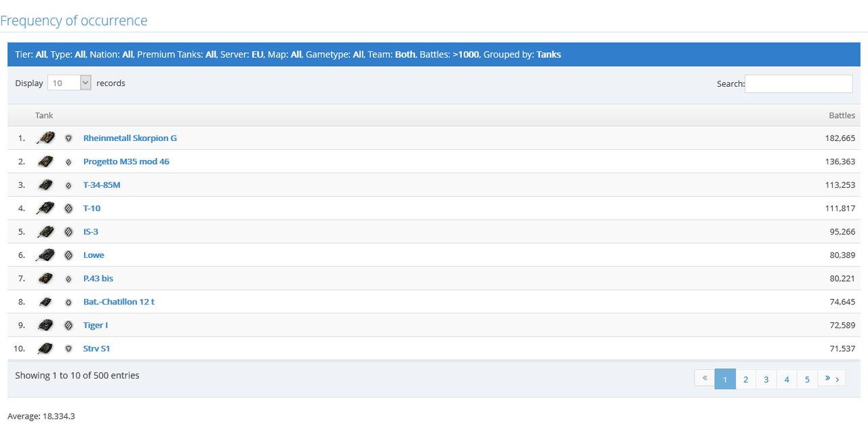This screenshot has height=428, width=868.
Task: Click the Progetto M35 mod 46 tank icon
Action: coord(46,161)
